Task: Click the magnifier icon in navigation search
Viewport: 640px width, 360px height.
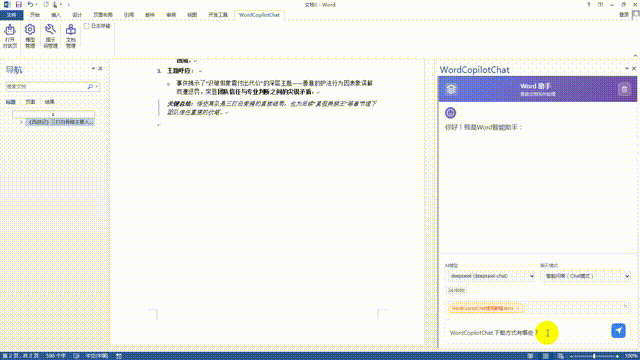Action: (90, 87)
